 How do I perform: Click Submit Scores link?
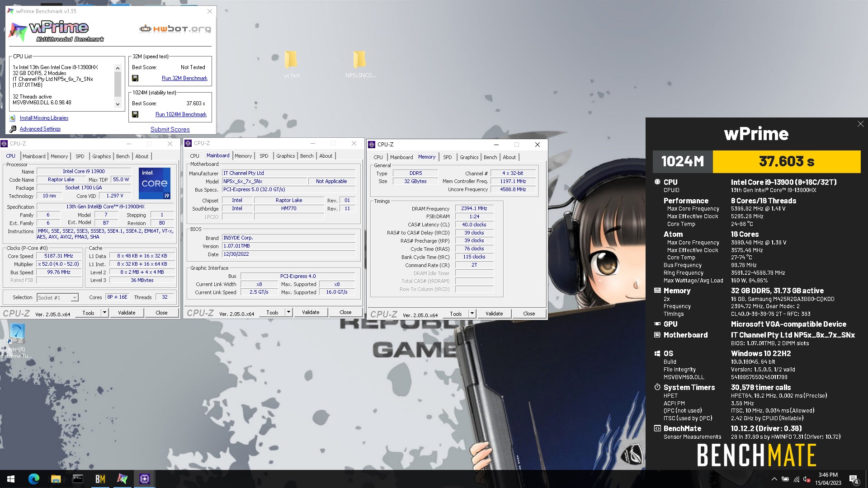coord(170,129)
